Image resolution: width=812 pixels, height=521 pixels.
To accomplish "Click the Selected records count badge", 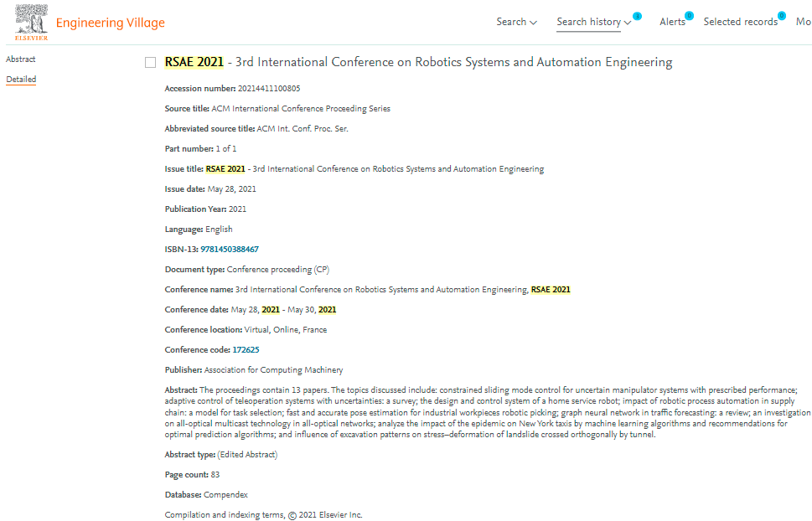I will (781, 16).
